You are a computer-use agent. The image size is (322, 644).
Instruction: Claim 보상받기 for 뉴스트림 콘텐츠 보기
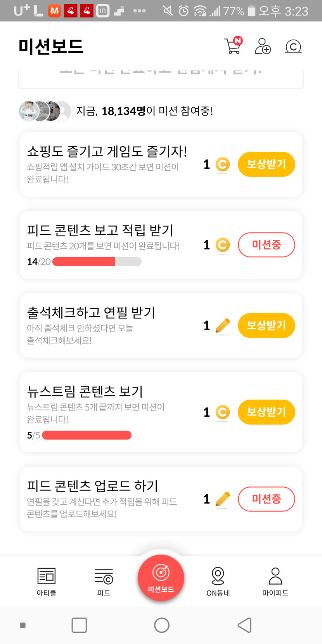click(266, 412)
